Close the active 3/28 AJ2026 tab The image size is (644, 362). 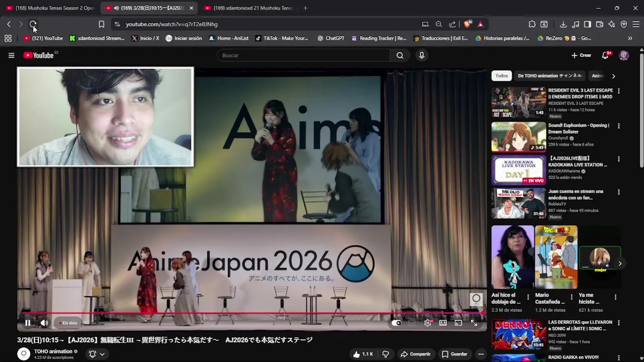click(191, 8)
